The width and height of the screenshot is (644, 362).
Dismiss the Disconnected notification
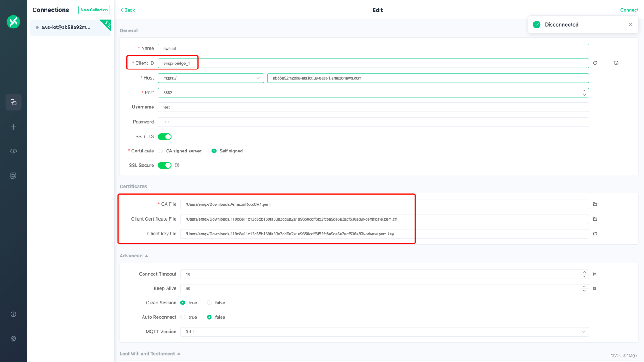click(630, 25)
